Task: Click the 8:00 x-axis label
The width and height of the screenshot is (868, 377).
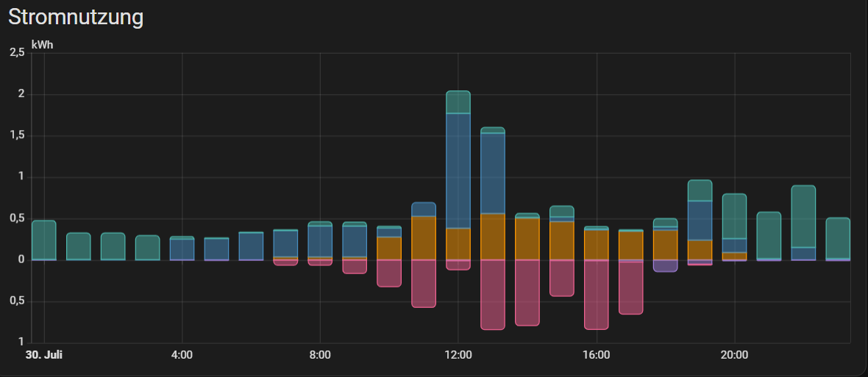Action: (320, 354)
